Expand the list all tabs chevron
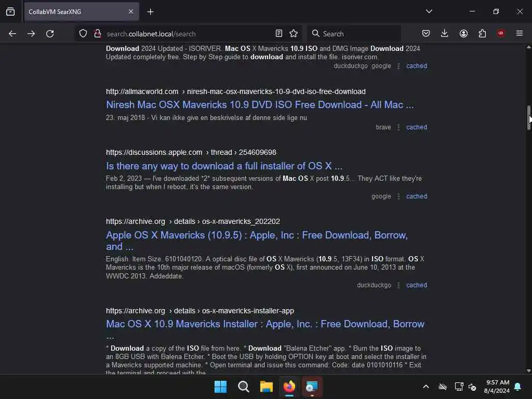 pos(429,11)
